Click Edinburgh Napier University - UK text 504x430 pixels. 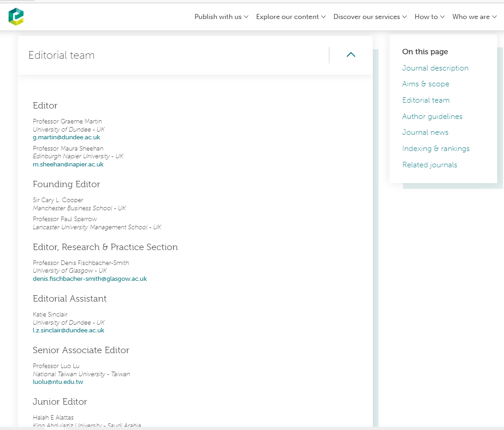click(x=78, y=156)
